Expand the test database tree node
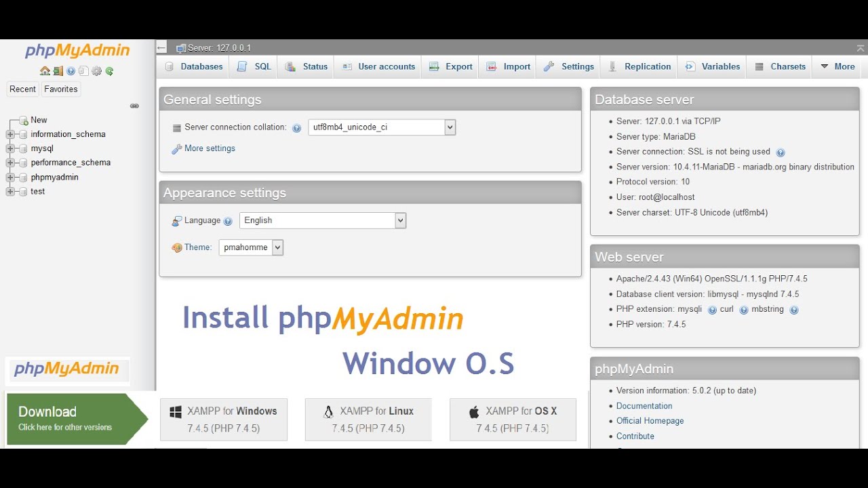The image size is (868, 488). (x=10, y=192)
